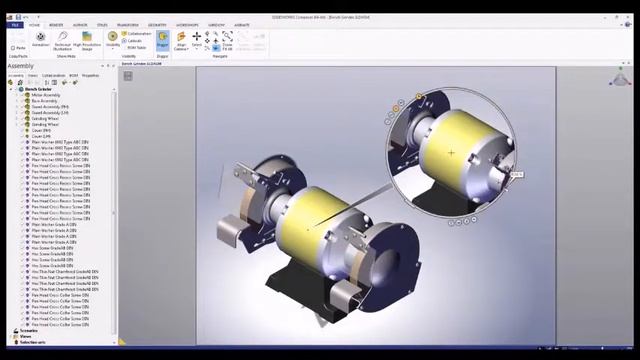Click the Digger percentage label beside the circle

click(516, 175)
